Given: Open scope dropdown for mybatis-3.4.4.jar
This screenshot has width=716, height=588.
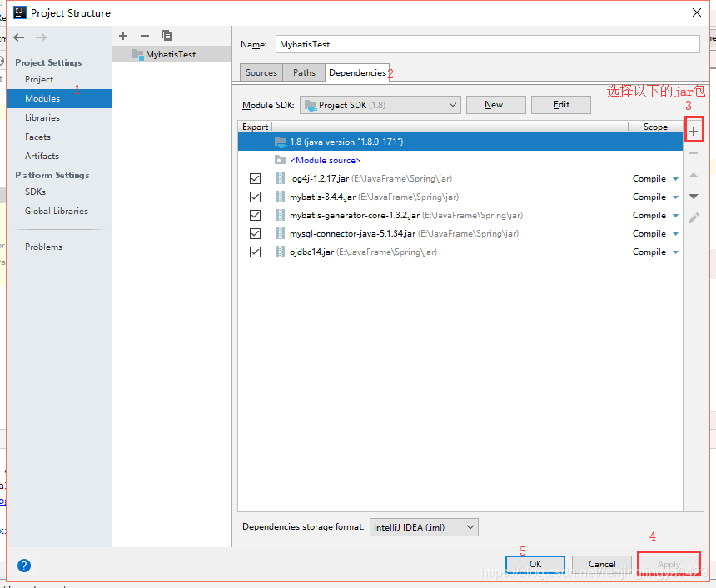Looking at the screenshot, I should point(675,197).
